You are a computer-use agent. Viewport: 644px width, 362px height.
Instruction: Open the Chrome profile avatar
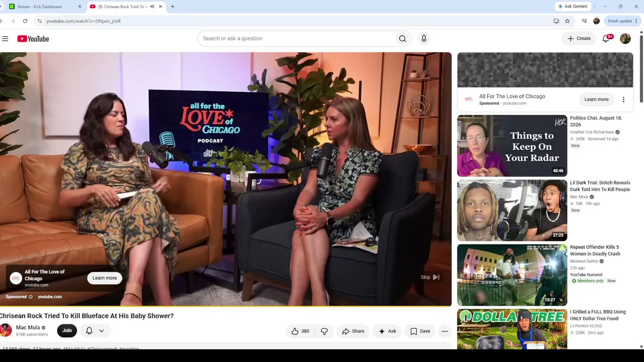click(x=597, y=21)
